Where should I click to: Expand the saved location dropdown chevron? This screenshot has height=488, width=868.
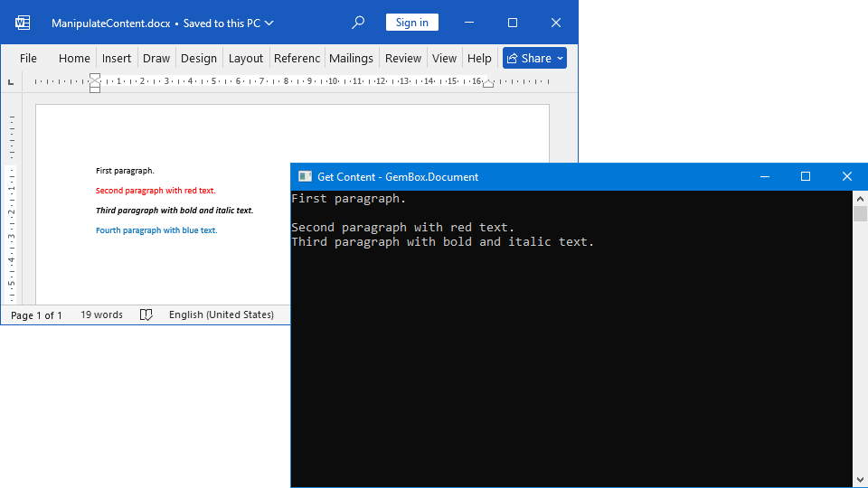pos(269,23)
